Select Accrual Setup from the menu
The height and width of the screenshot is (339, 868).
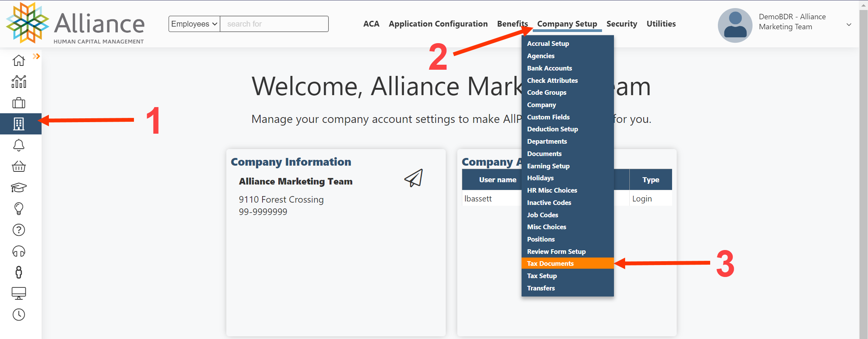(x=567, y=44)
